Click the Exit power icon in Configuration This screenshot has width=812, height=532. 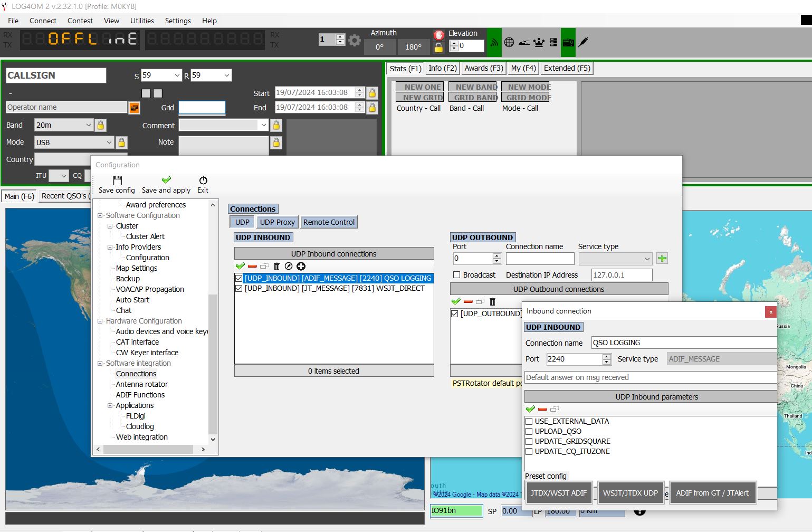point(203,180)
